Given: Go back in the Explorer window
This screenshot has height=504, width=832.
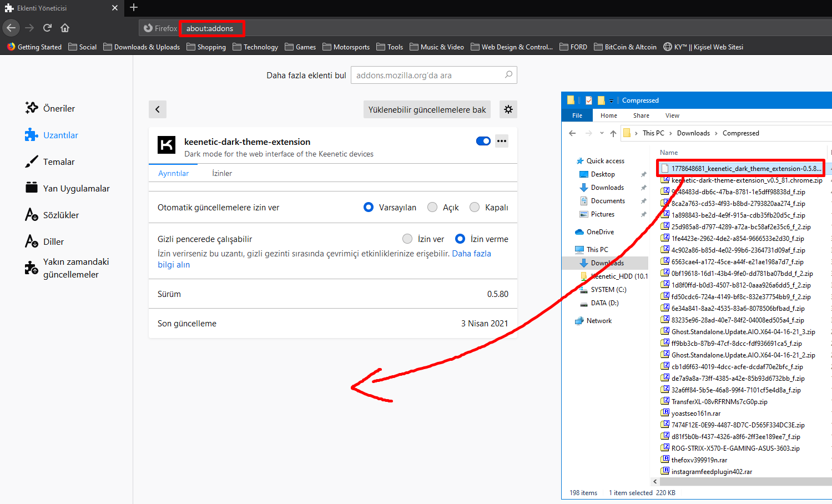Looking at the screenshot, I should [x=572, y=133].
